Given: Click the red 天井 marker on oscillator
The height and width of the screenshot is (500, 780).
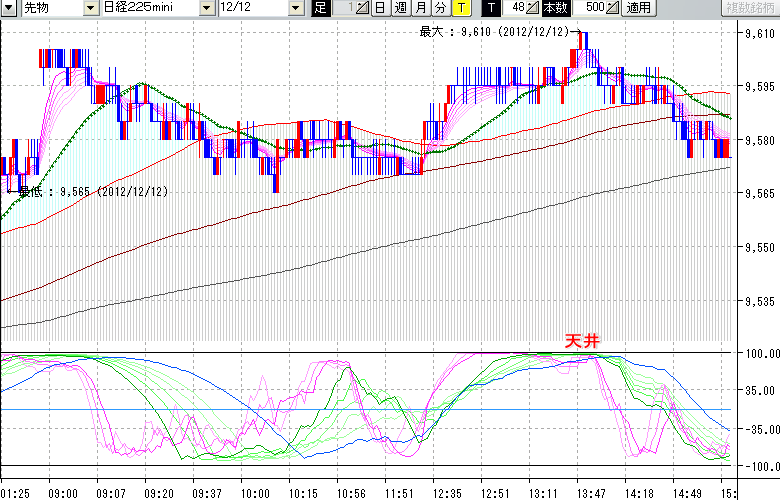Looking at the screenshot, I should click(x=583, y=341).
